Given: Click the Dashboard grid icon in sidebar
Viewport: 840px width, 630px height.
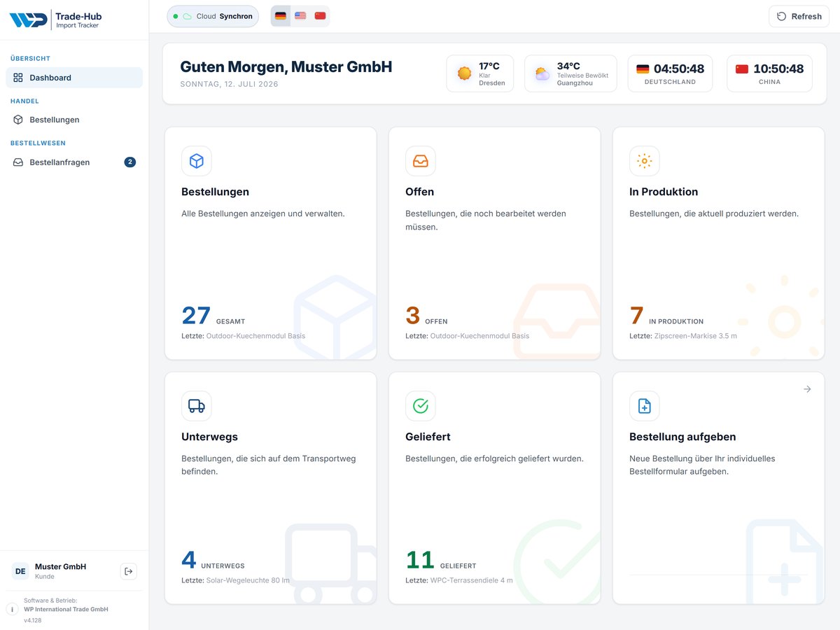Looking at the screenshot, I should pyautogui.click(x=18, y=78).
